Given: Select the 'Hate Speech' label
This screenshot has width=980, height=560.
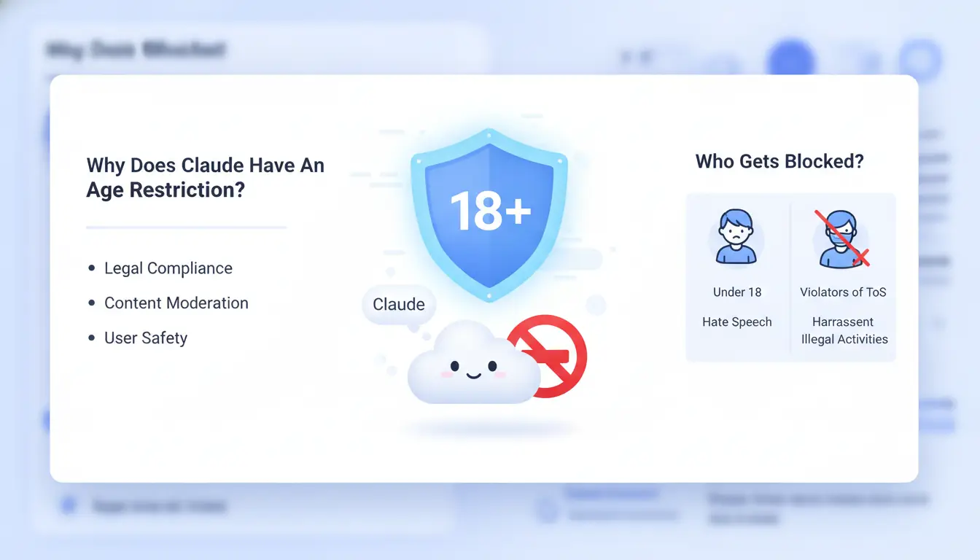Looking at the screenshot, I should [737, 322].
